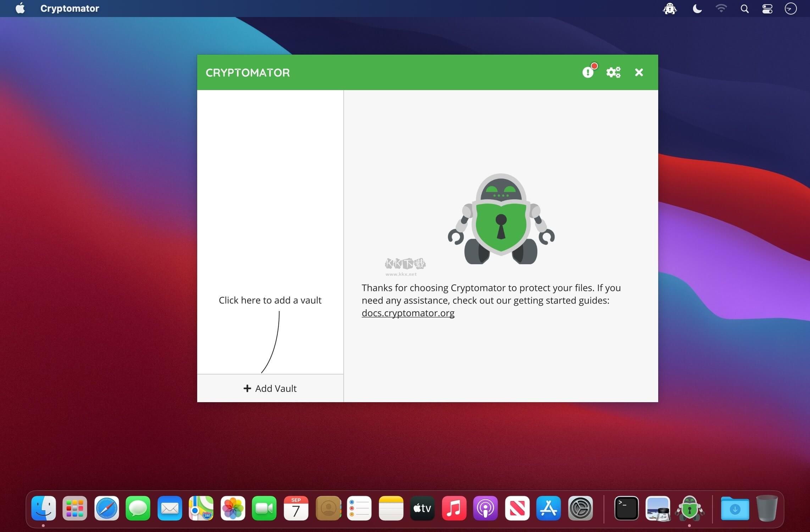Close the Cryptomator window with X
This screenshot has width=810, height=532.
coord(639,72)
